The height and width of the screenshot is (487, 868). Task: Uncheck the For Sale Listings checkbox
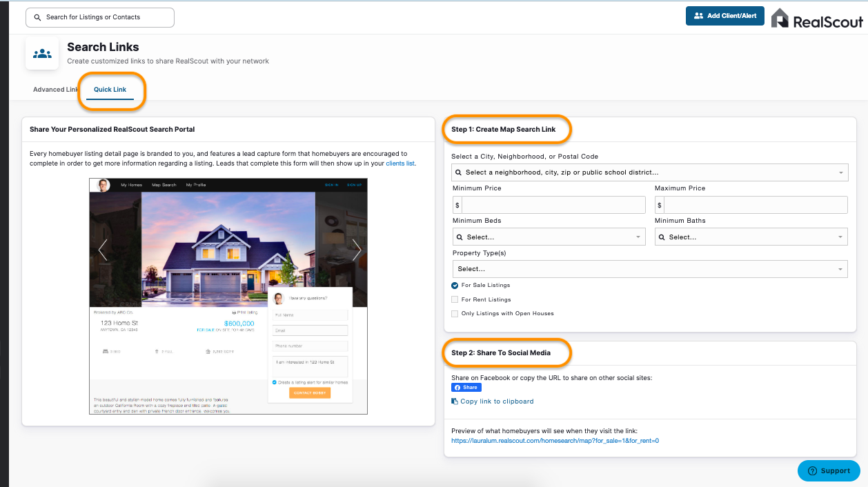pyautogui.click(x=455, y=286)
